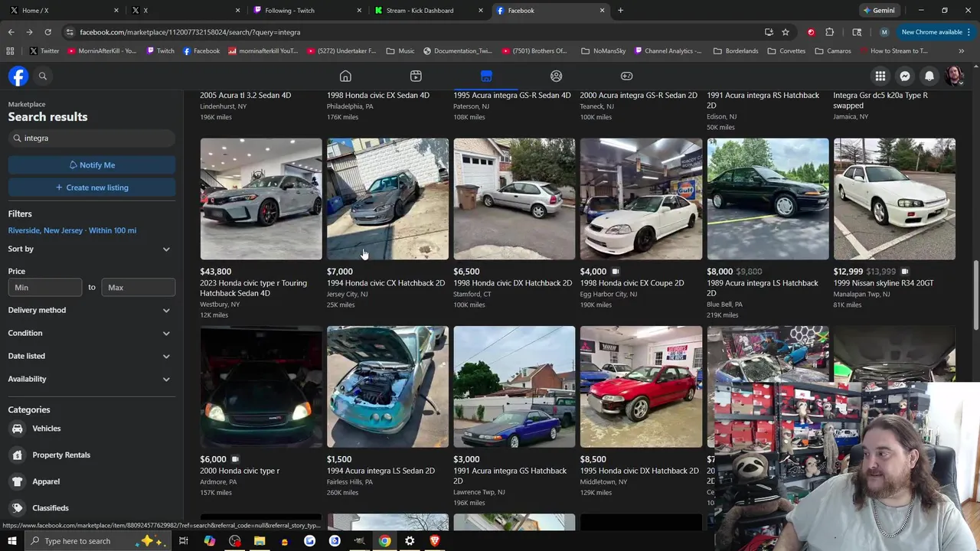Viewport: 980px width, 551px height.
Task: Open the notifications bell icon
Action: pos(929,76)
